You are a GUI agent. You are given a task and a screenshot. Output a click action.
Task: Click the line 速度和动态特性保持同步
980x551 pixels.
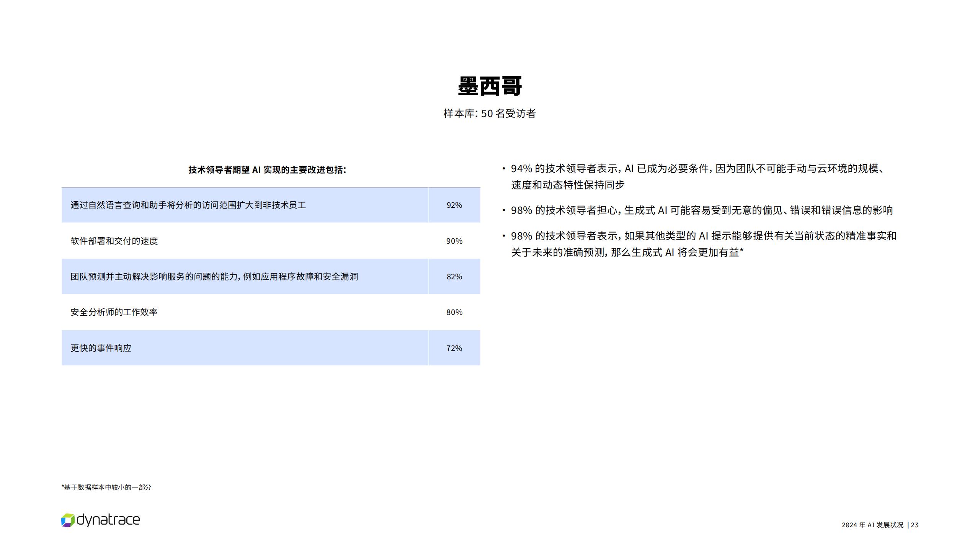click(x=568, y=185)
